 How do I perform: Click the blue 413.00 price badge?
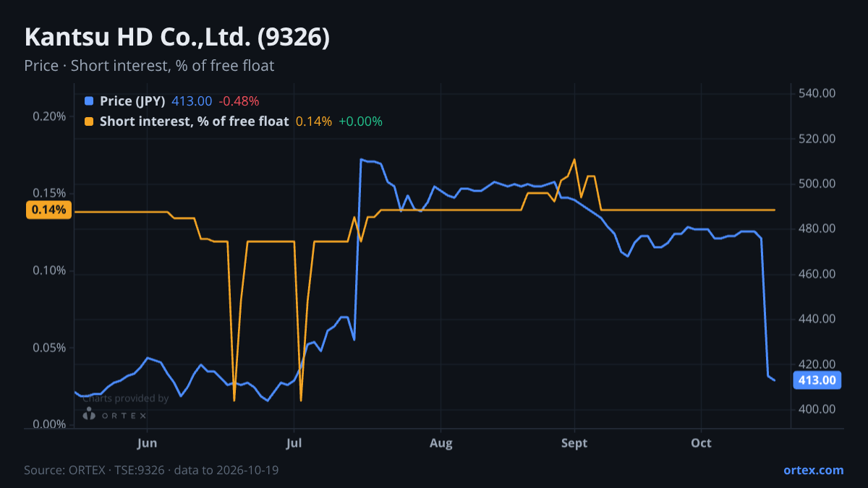(817, 380)
